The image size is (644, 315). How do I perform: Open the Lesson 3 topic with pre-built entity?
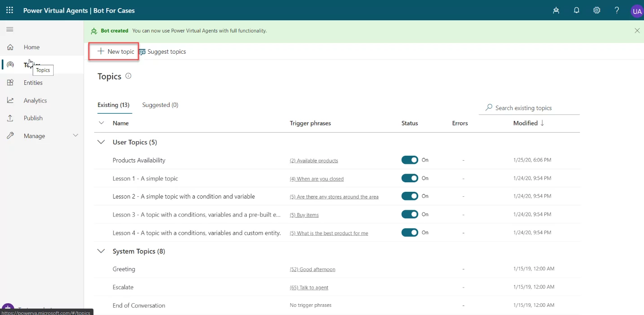pos(196,214)
